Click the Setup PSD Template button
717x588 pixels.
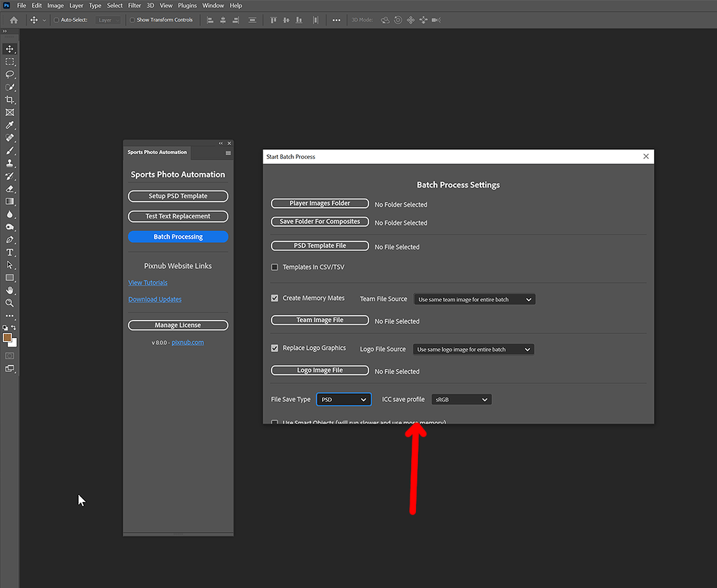[x=177, y=196]
